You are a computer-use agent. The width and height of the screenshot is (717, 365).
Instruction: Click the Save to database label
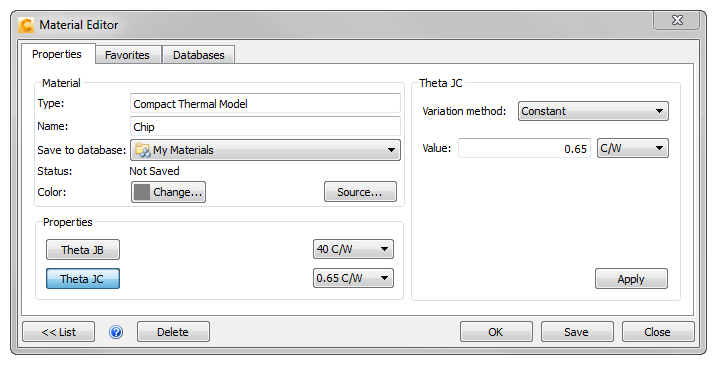pos(82,150)
